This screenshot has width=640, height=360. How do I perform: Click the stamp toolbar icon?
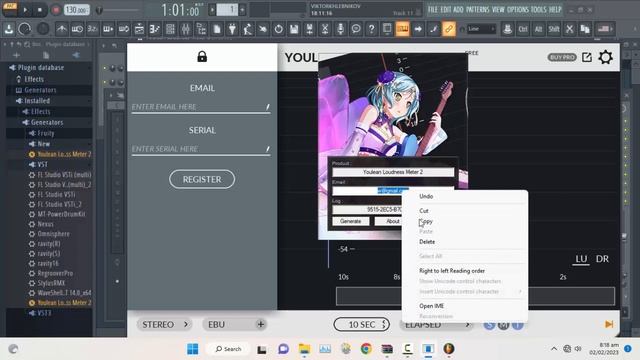[x=507, y=29]
